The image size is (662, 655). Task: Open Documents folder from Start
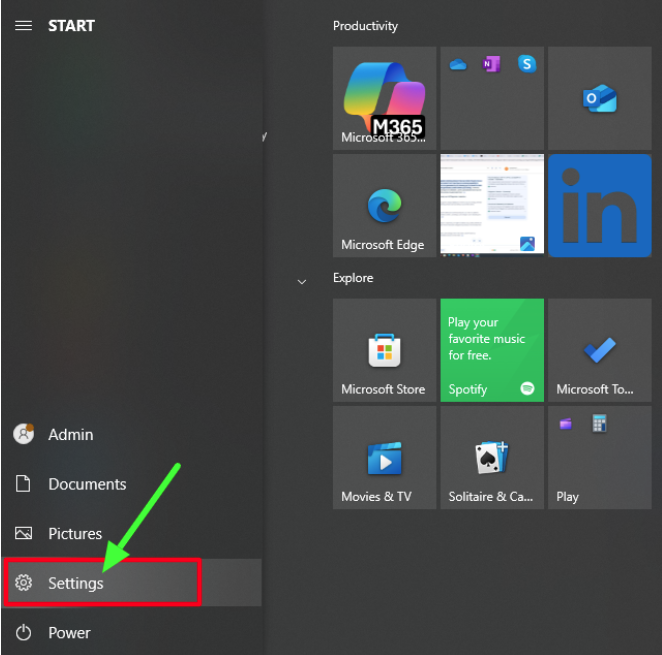132,484
